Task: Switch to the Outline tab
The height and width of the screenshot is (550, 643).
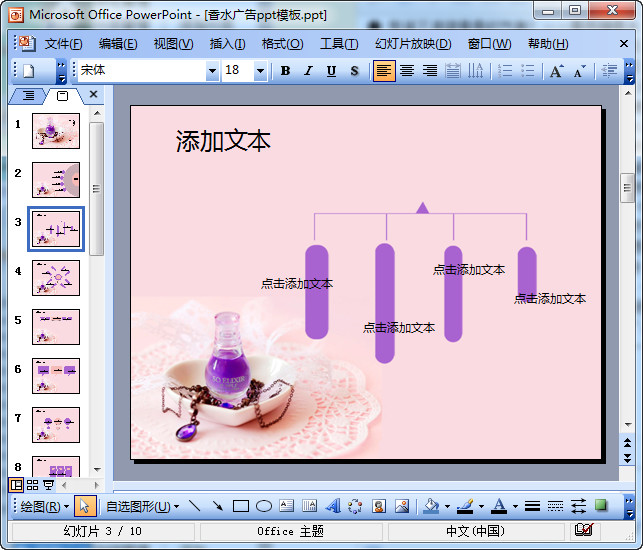Action: 28,96
